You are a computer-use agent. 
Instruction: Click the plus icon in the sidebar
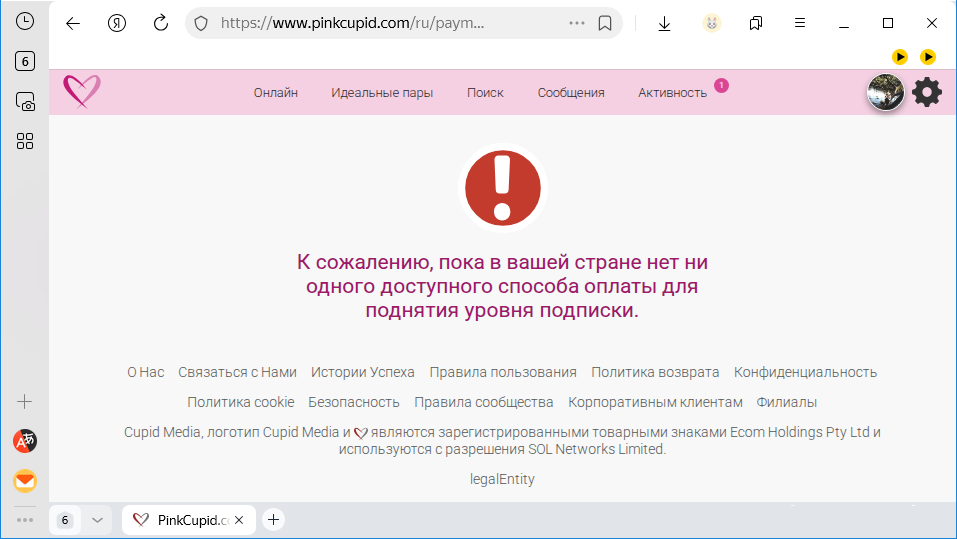coord(24,402)
